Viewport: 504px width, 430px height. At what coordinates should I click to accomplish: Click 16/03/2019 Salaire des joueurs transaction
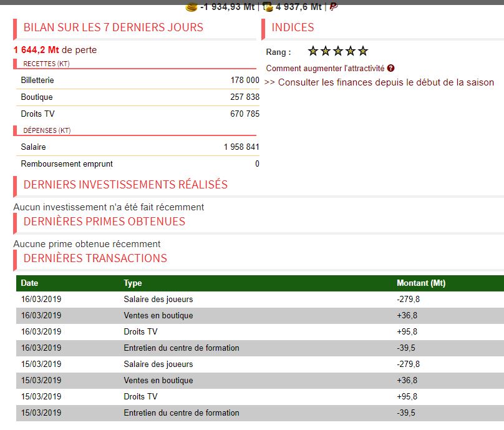pyautogui.click(x=260, y=300)
